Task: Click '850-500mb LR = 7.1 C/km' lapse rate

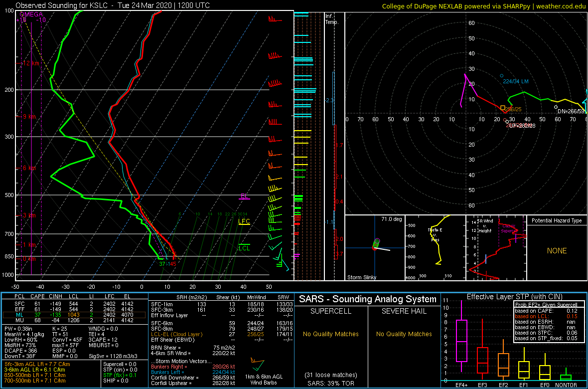Action: [x=35, y=375]
